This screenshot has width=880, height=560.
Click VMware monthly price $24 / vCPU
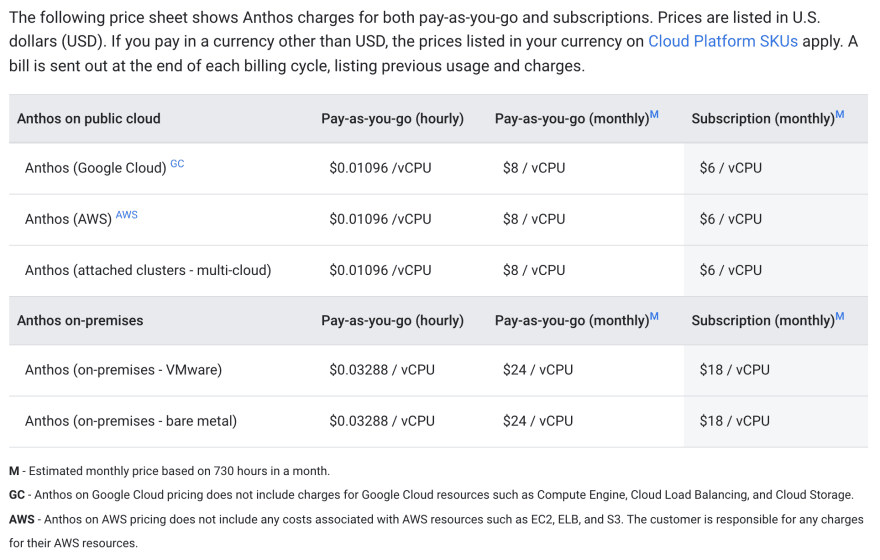click(x=538, y=370)
